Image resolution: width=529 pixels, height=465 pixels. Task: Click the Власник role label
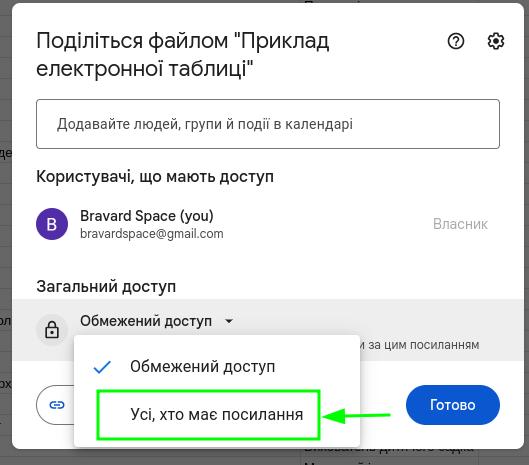pos(460,224)
